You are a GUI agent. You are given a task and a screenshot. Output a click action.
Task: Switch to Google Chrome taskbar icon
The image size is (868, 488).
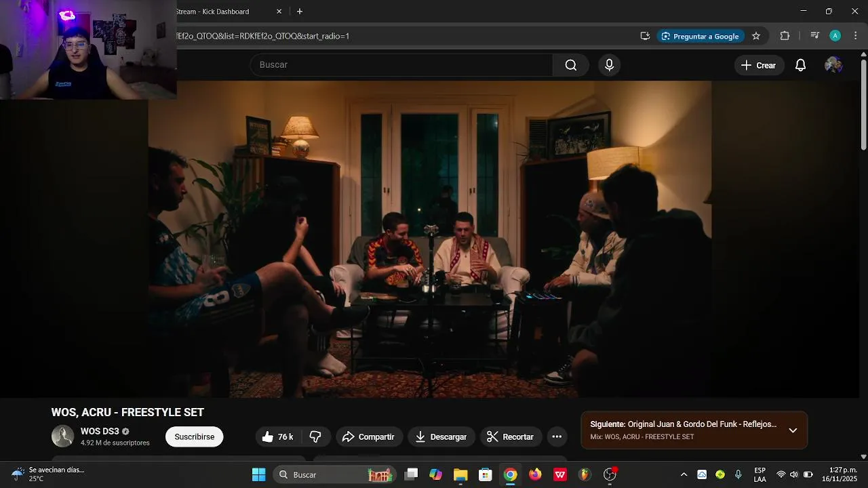[510, 474]
